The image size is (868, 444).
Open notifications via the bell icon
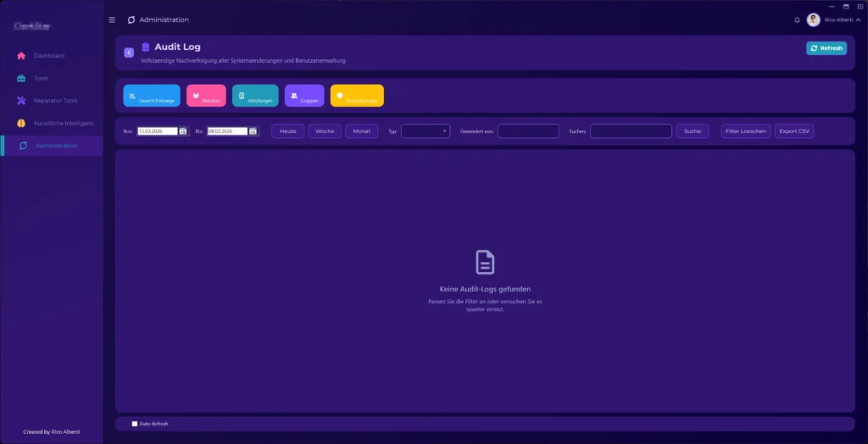pyautogui.click(x=797, y=20)
